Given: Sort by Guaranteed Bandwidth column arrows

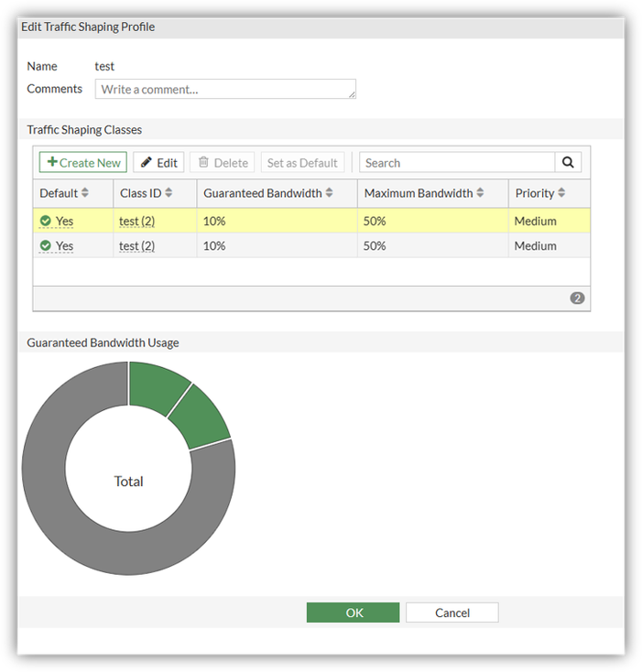Looking at the screenshot, I should coord(329,193).
